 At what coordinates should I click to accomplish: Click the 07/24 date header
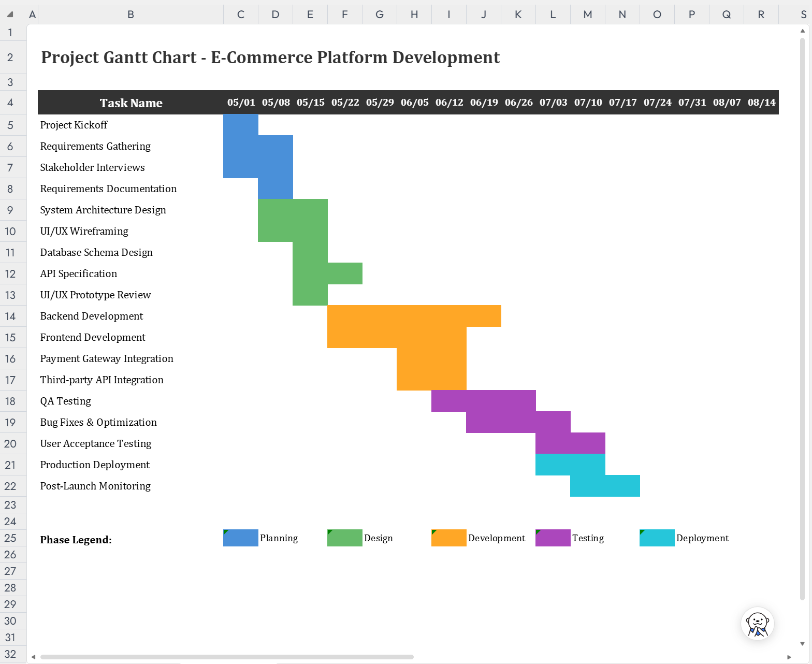[657, 103]
